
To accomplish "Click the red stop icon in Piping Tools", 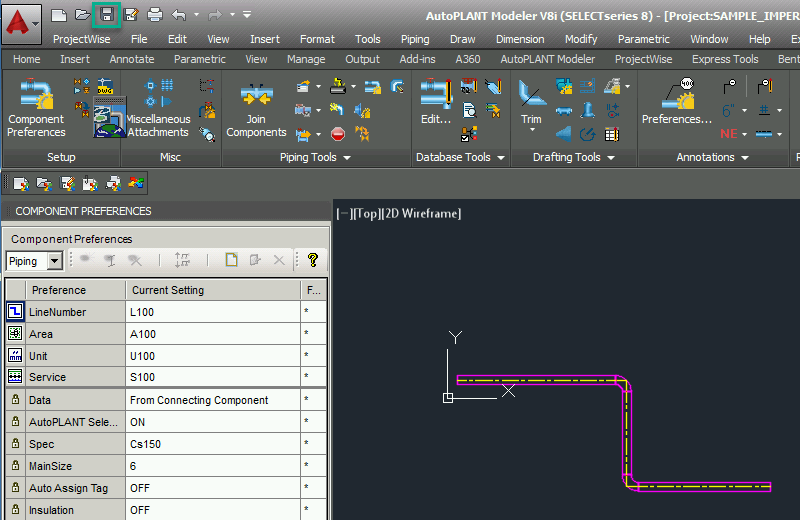I will 338,134.
